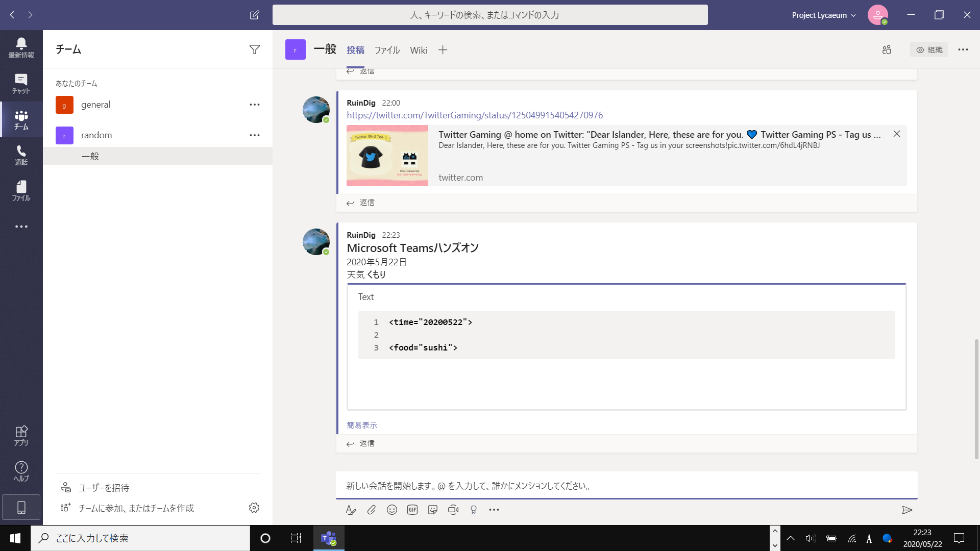The width and height of the screenshot is (980, 551).
Task: Switch to the ファイル tab
Action: [x=387, y=50]
